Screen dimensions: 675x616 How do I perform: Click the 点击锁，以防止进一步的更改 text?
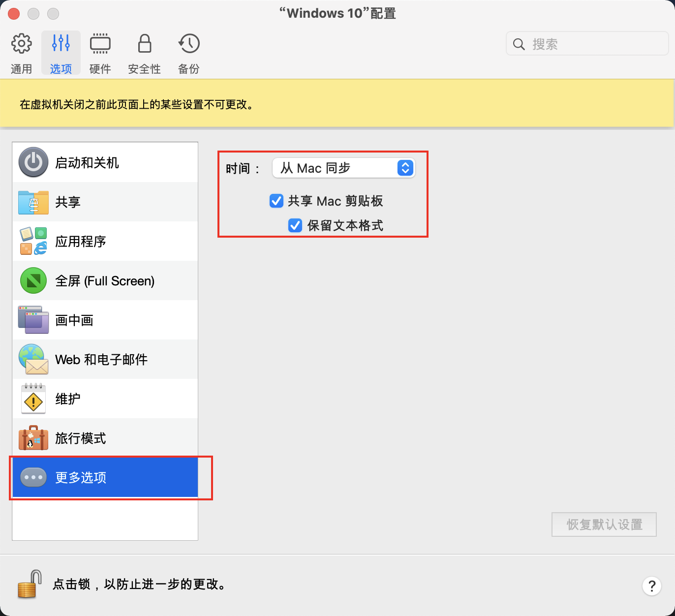(140, 584)
